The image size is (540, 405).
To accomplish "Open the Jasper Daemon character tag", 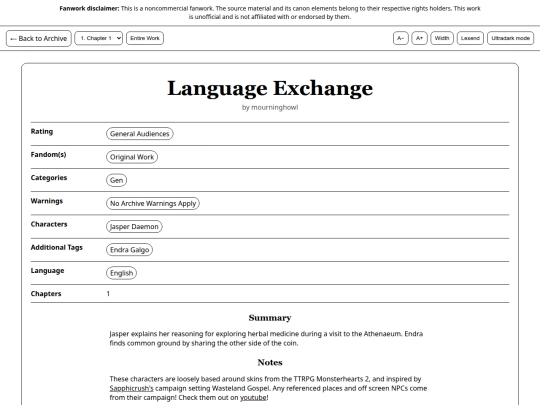I will [x=134, y=227].
